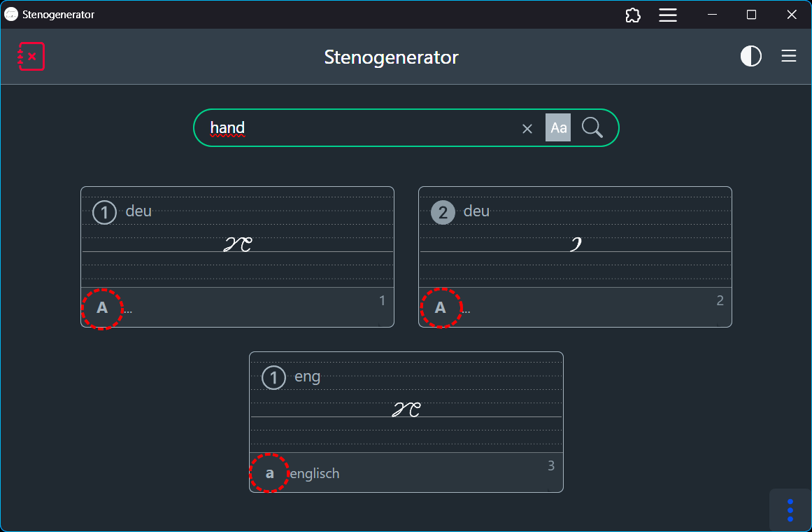This screenshot has height=532, width=812.
Task: Clear the search text with the X icon
Action: (x=527, y=128)
